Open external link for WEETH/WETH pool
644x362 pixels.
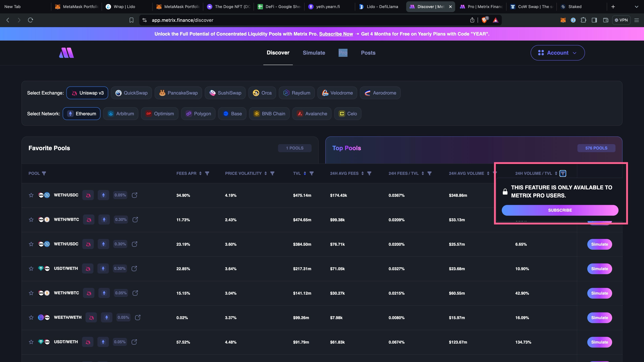(x=138, y=318)
